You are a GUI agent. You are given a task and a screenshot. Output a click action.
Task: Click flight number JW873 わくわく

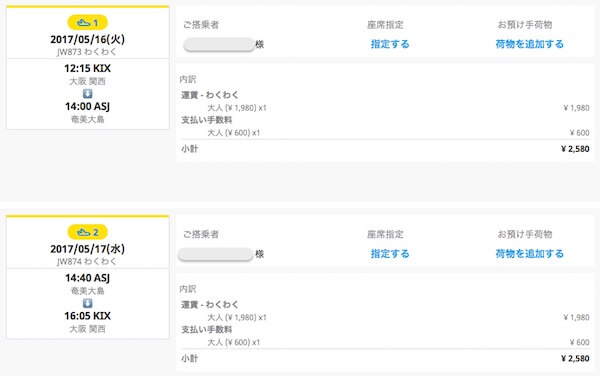tap(87, 52)
